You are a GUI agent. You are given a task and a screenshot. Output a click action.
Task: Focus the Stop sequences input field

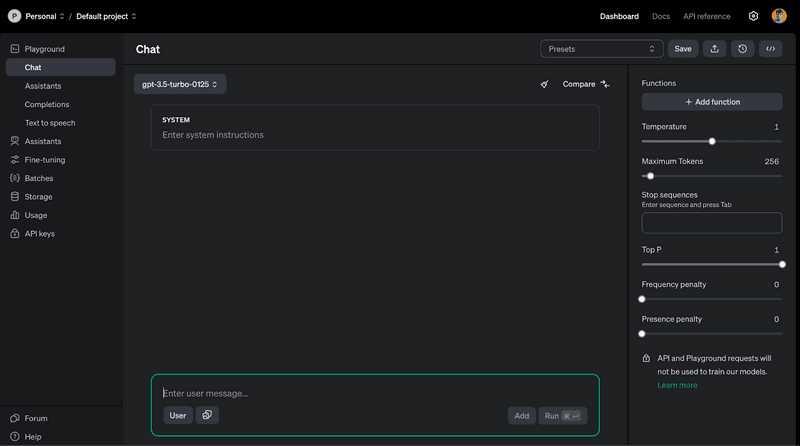pyautogui.click(x=711, y=223)
